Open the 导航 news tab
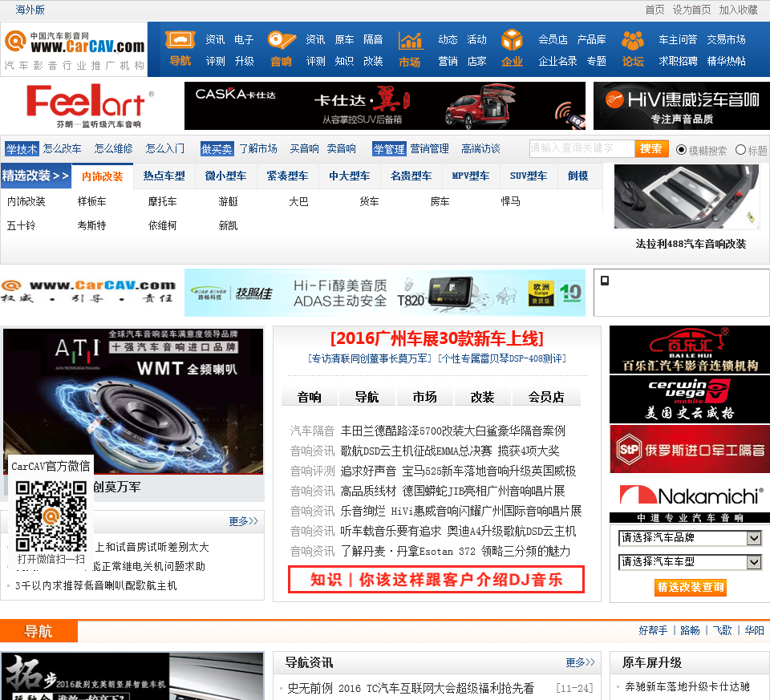770x700 pixels. click(x=367, y=397)
